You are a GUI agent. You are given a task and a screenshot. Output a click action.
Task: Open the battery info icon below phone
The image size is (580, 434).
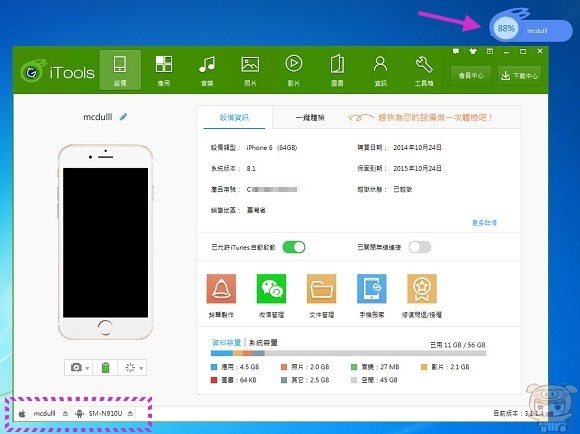pyautogui.click(x=105, y=367)
